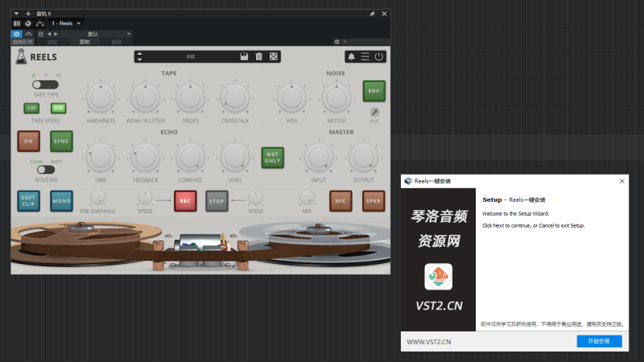Open the Reels hamburger menu
644x362 pixels.
pyautogui.click(x=365, y=56)
